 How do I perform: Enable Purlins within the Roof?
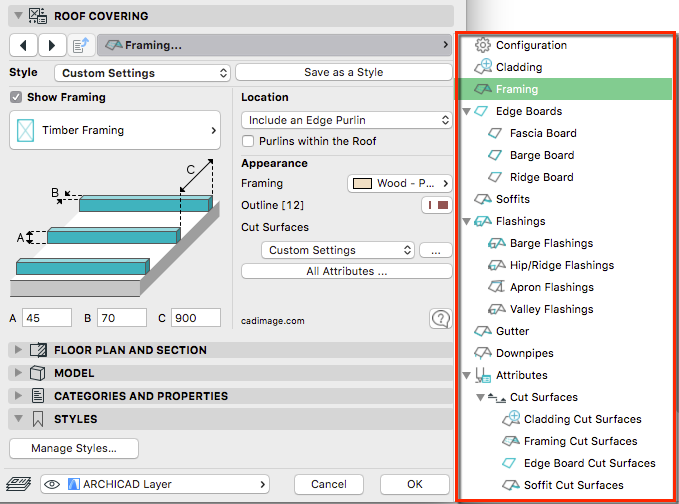(250, 141)
